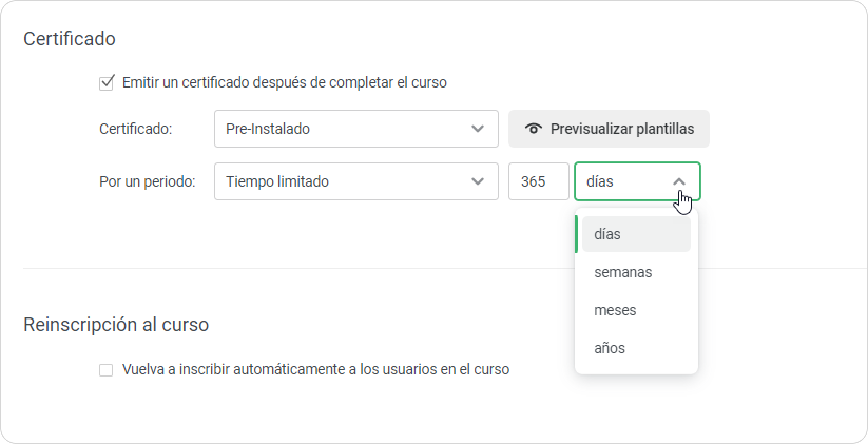Click the down chevron of Pre-Instalado dropdown

[x=478, y=129]
